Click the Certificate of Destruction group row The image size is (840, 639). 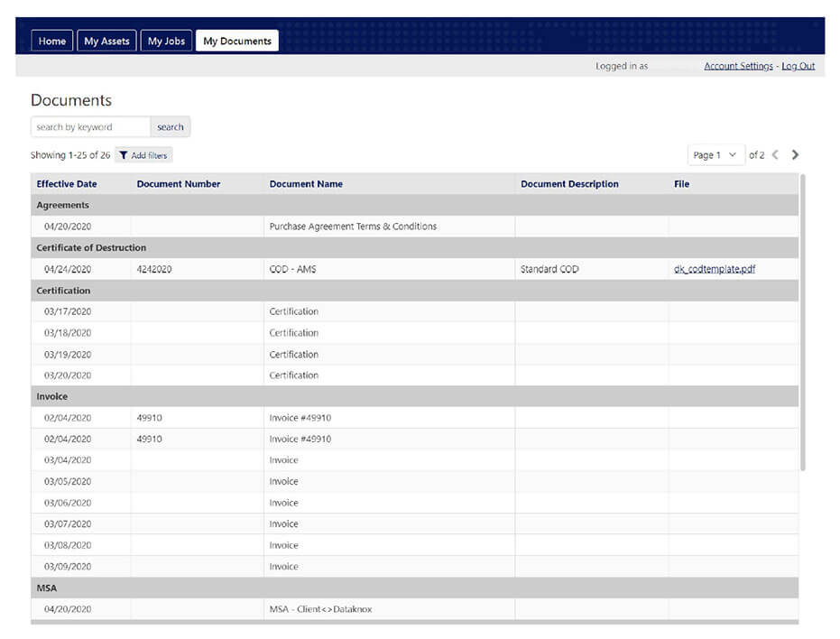(x=415, y=247)
